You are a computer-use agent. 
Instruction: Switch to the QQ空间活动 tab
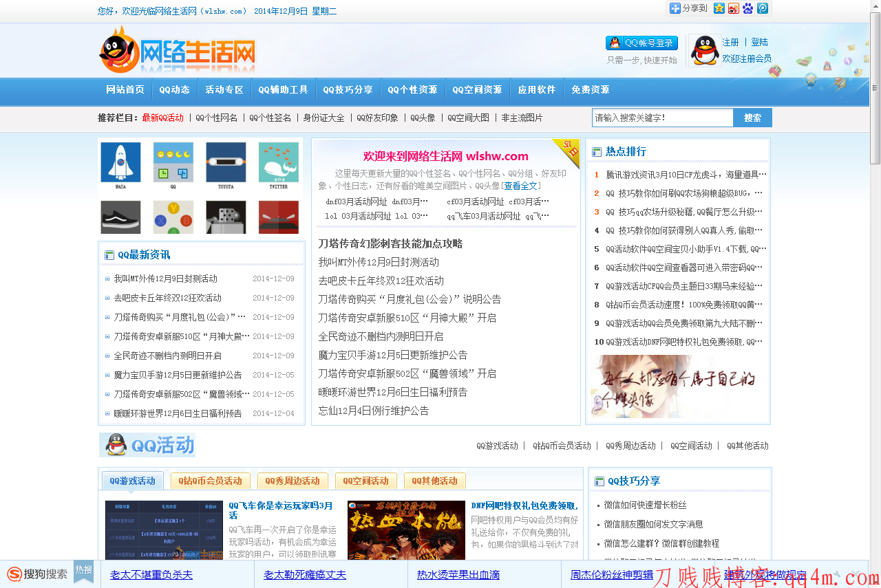pyautogui.click(x=366, y=481)
